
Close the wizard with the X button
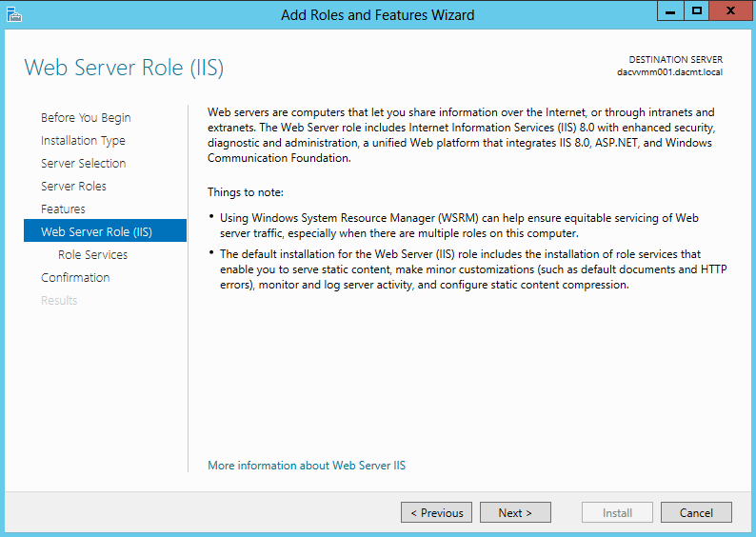pos(730,10)
